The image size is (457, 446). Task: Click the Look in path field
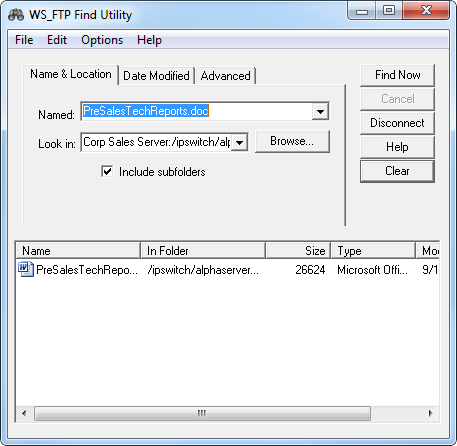157,142
